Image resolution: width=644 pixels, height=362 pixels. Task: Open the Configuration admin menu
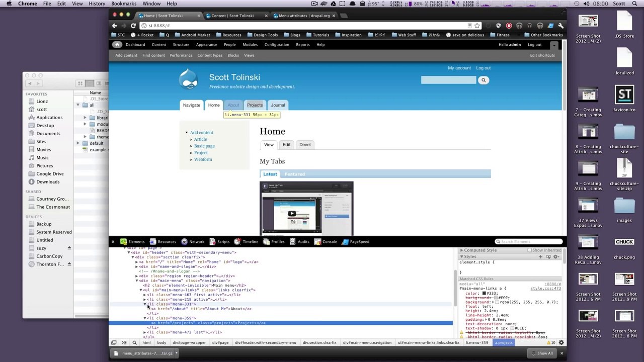pos(277,45)
